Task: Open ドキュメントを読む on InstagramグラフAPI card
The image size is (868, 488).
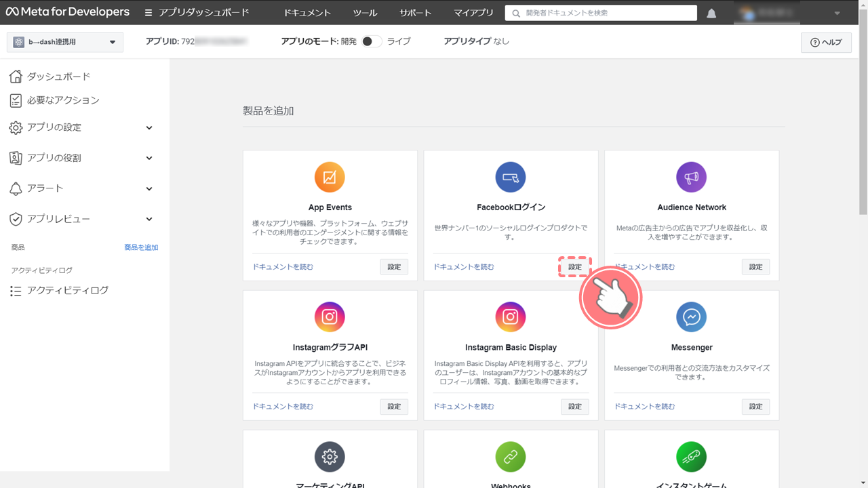Action: click(283, 407)
